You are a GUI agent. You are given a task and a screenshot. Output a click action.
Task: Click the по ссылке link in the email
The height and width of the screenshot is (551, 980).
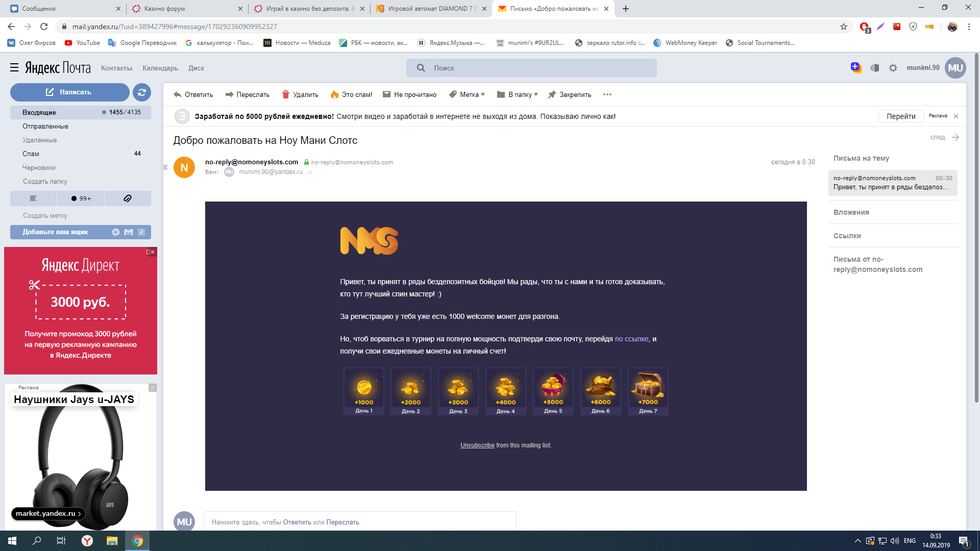pos(631,339)
